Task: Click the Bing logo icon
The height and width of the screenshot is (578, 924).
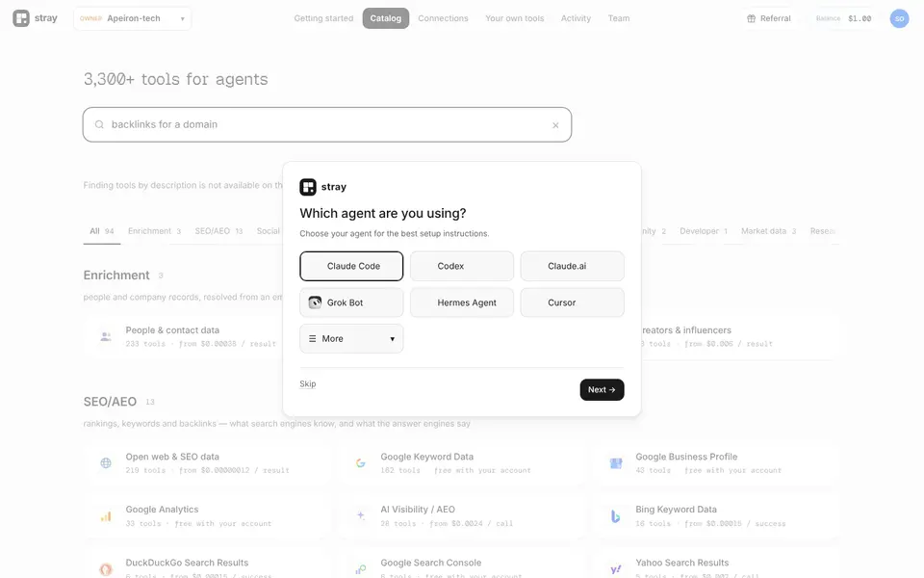Action: (x=616, y=516)
